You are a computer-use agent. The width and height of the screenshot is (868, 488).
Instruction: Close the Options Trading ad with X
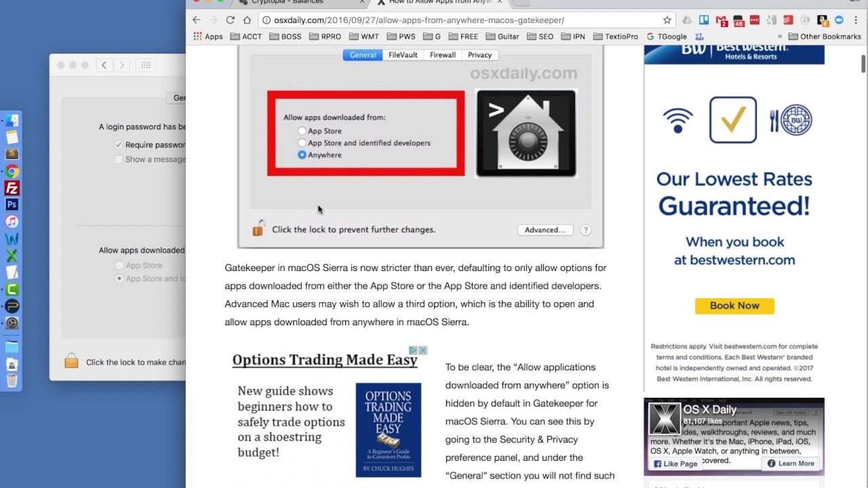pyautogui.click(x=422, y=350)
